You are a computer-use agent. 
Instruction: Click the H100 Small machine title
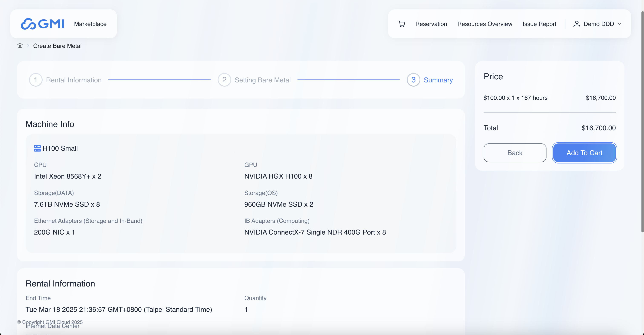point(60,148)
